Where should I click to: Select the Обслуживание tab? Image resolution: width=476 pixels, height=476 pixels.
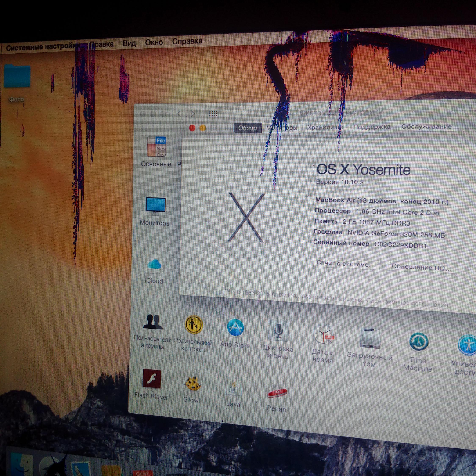426,126
